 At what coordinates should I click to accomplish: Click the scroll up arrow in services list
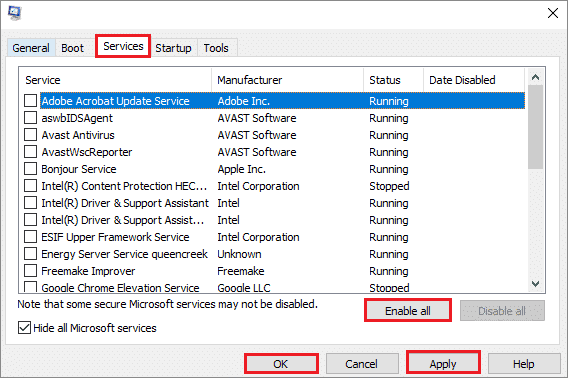tap(535, 77)
